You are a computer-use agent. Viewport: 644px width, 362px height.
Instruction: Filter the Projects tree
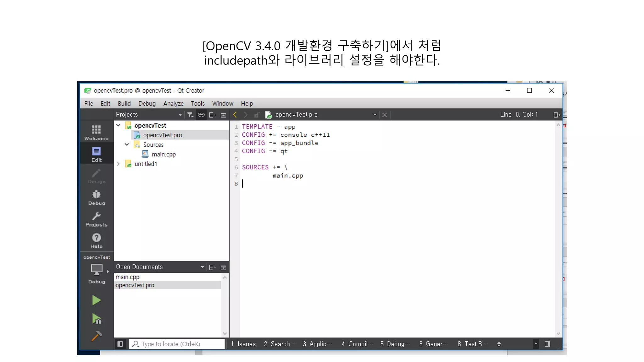click(190, 115)
